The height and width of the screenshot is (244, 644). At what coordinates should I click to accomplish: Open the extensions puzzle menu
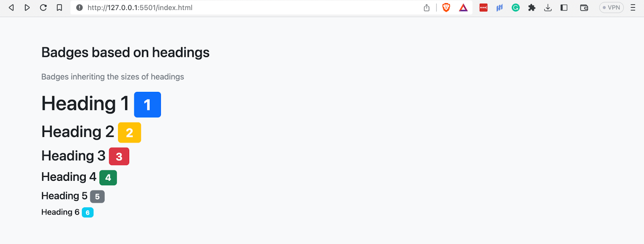[x=532, y=8]
